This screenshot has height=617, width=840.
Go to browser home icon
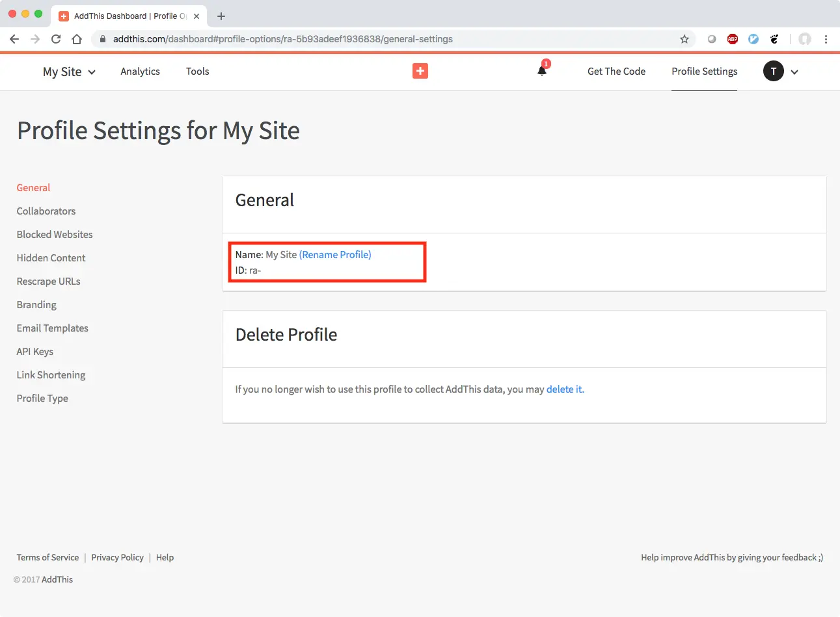[77, 39]
